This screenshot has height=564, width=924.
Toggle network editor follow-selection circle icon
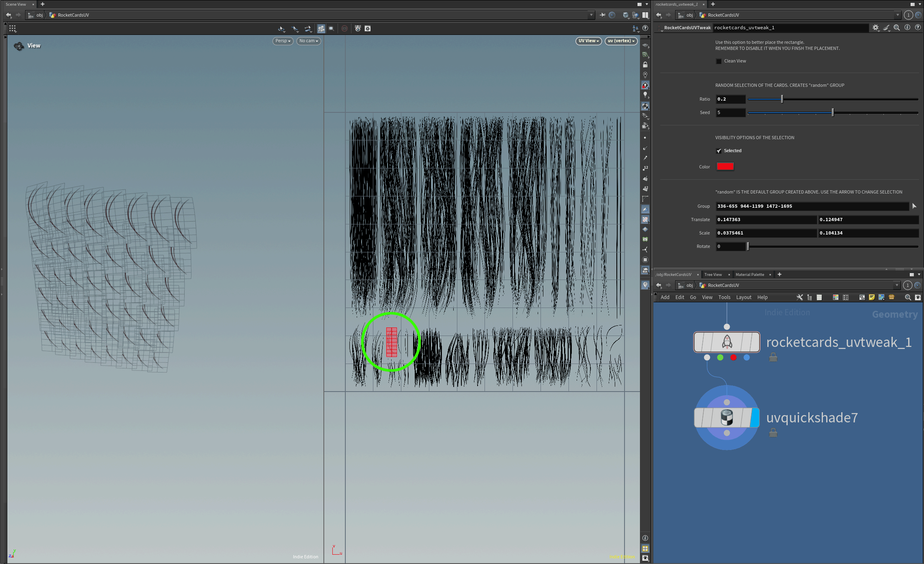point(918,285)
